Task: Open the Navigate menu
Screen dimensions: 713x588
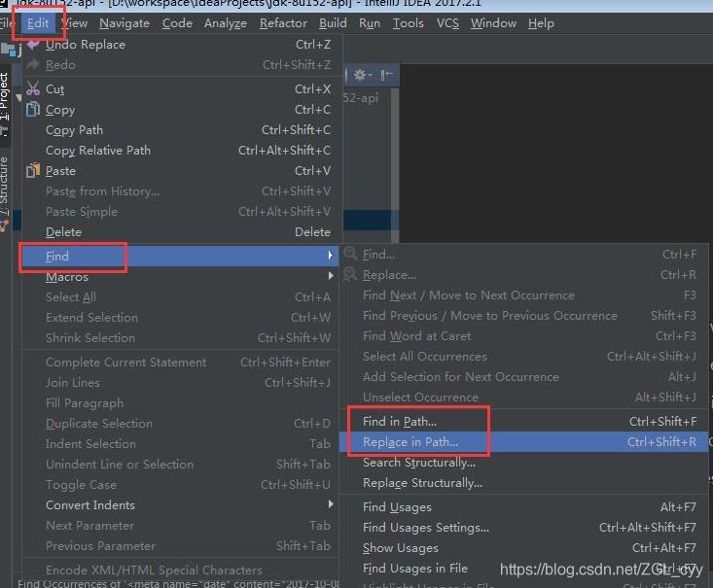Action: [x=125, y=23]
